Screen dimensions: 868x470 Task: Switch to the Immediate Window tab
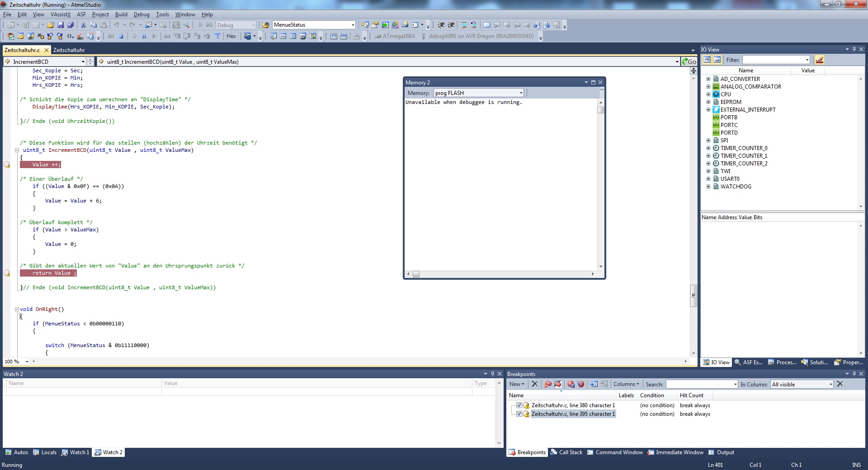(675, 452)
